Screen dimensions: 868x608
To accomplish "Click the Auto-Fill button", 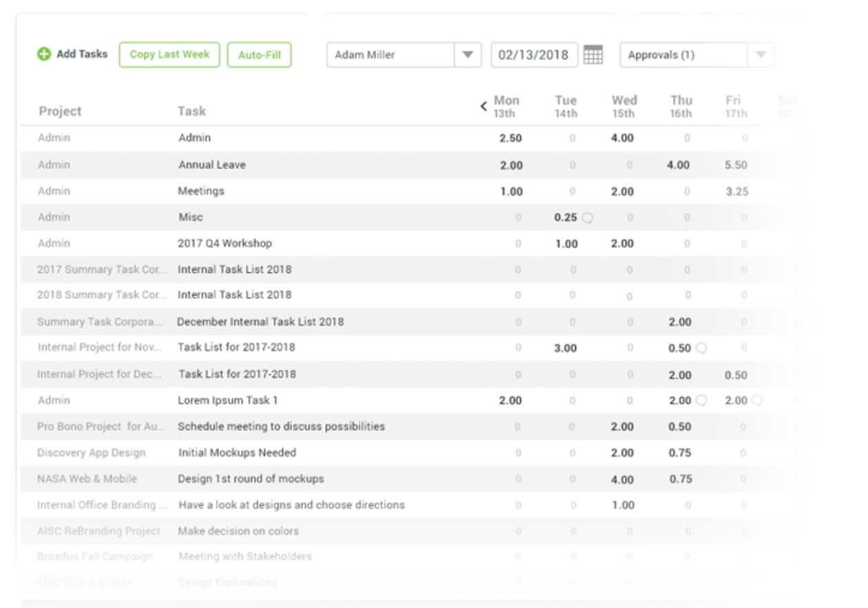I will 260,55.
